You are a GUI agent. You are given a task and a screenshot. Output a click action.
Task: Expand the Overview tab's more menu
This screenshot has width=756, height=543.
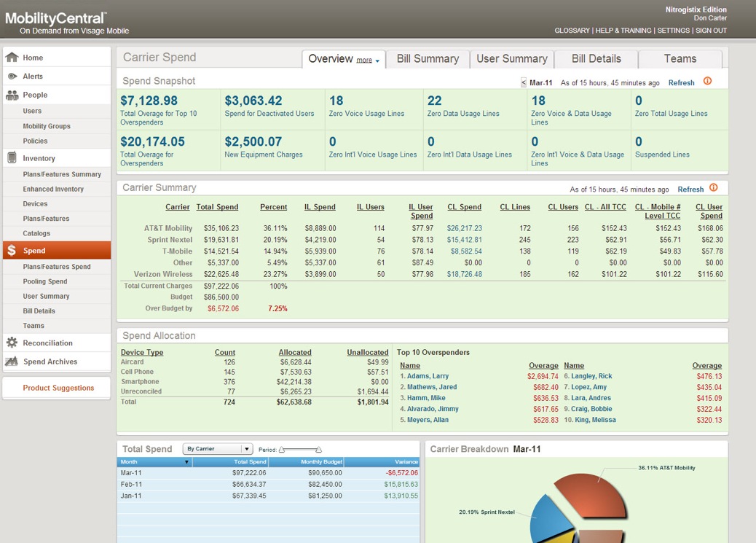[368, 60]
